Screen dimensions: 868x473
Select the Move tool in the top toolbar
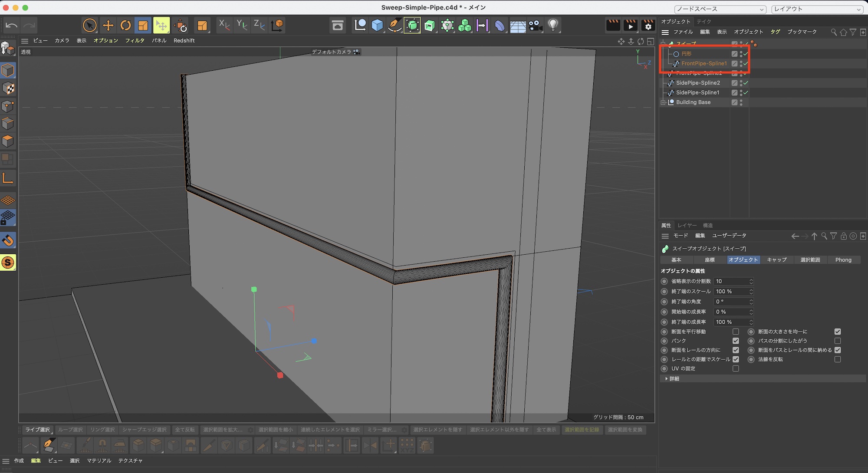(108, 26)
